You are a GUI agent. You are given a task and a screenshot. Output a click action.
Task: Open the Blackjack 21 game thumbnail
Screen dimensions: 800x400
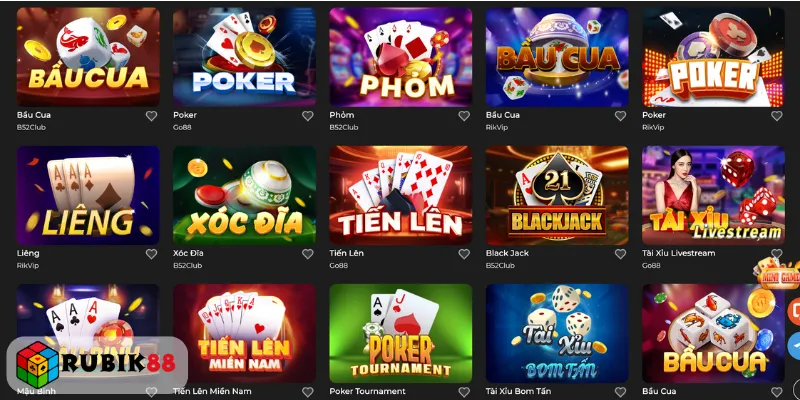557,195
